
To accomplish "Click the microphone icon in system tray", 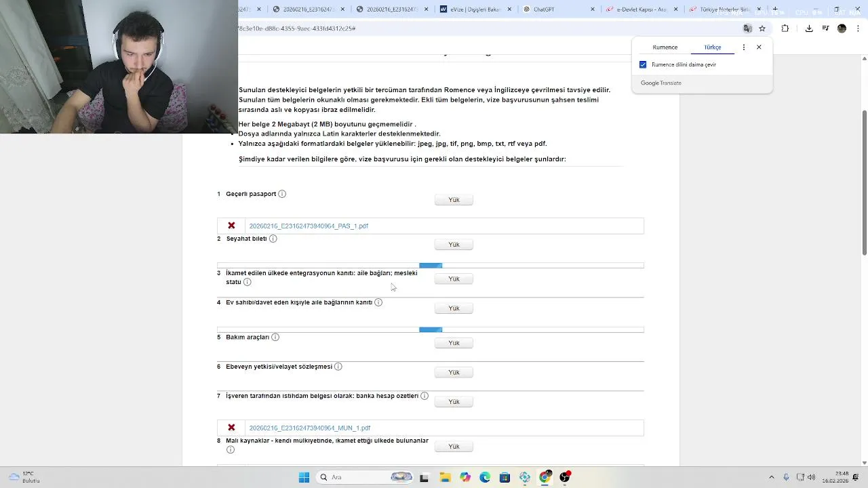I will [786, 477].
